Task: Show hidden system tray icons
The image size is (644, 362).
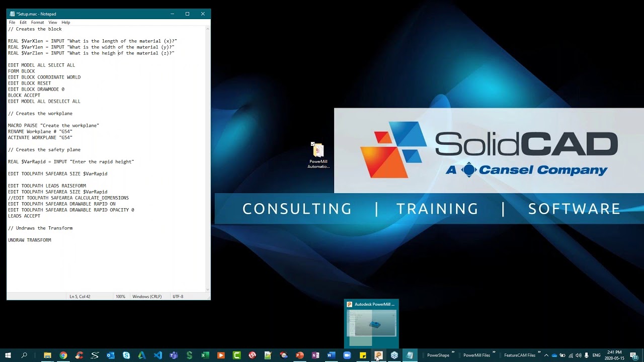Action: (x=546, y=355)
